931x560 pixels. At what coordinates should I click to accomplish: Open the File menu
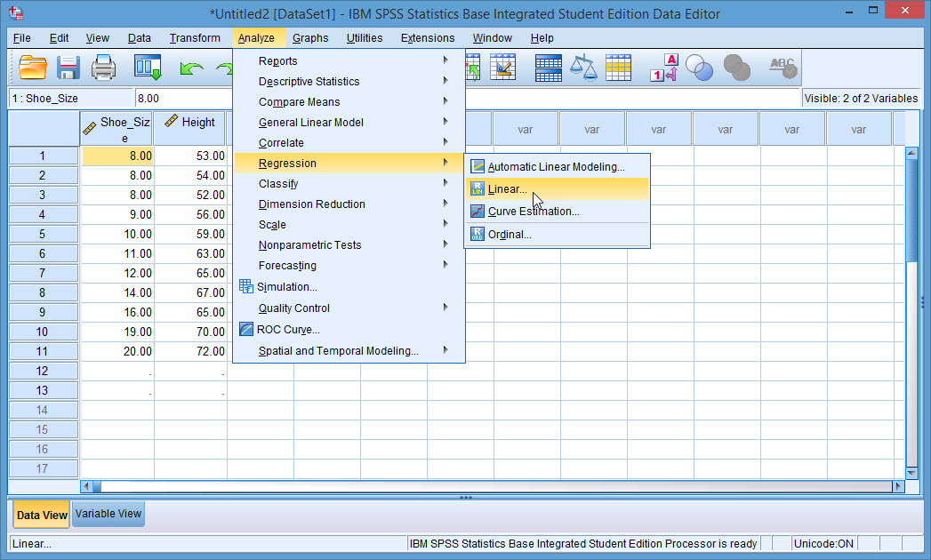[22, 38]
